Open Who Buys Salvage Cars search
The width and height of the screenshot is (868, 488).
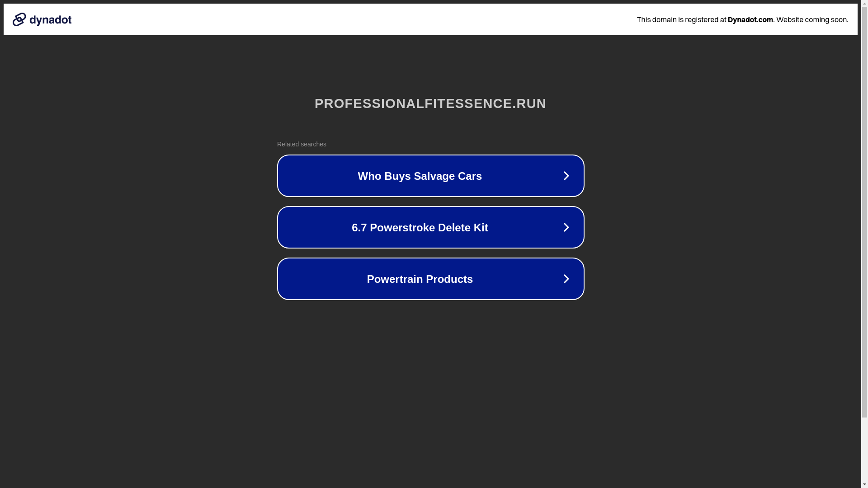[430, 176]
